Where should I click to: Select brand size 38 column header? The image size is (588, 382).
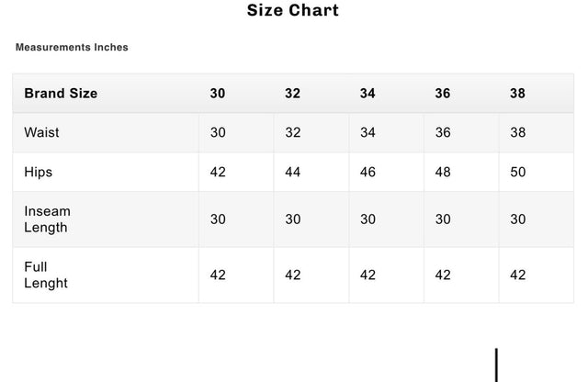517,94
